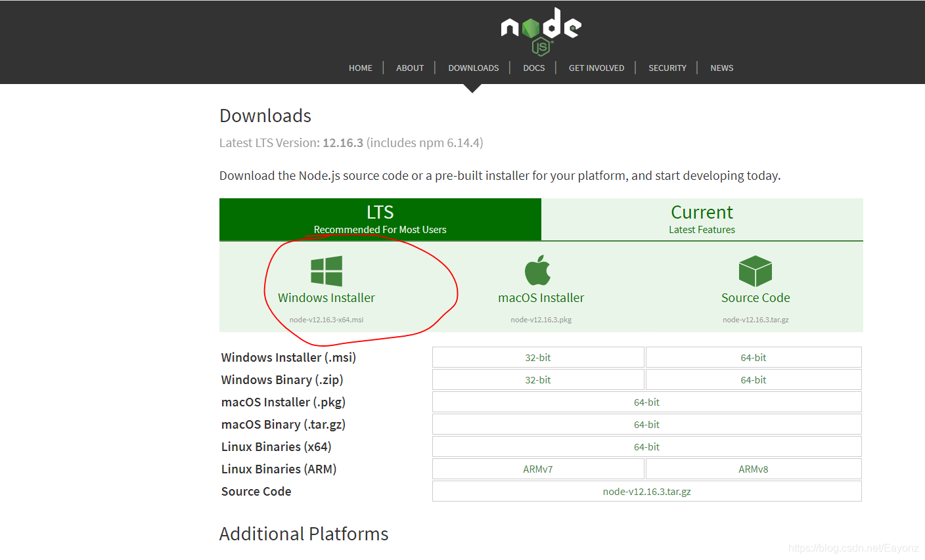925x560 pixels.
Task: Download macOS Binary (.tar.gz) 64-bit
Action: [x=647, y=424]
